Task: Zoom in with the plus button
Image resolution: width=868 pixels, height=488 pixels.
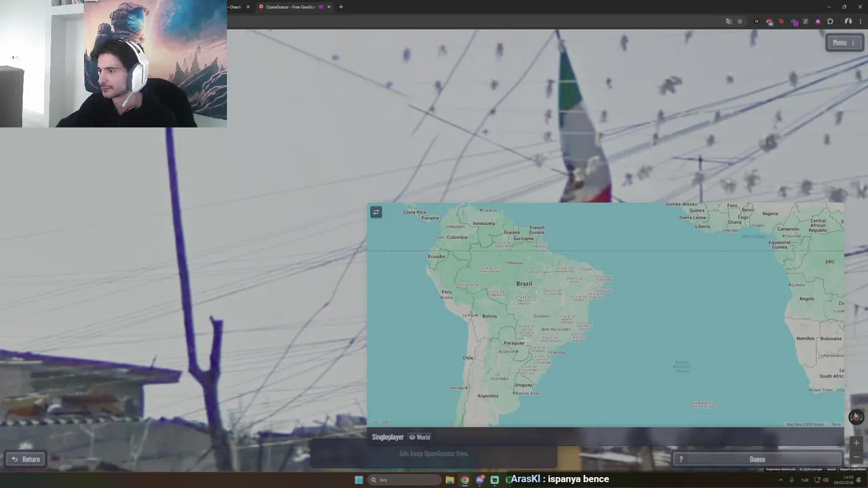Action: coord(856,443)
